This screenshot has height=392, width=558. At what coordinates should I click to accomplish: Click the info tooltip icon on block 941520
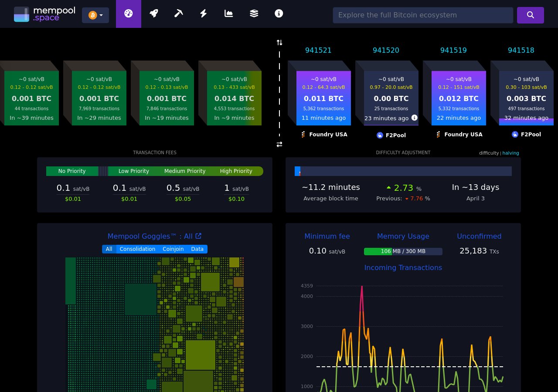[x=414, y=118]
